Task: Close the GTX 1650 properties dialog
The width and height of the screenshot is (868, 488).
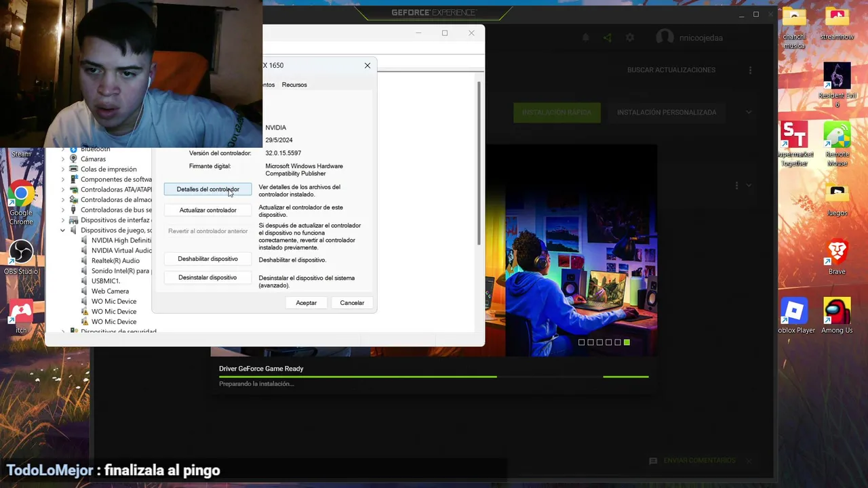Action: [368, 66]
